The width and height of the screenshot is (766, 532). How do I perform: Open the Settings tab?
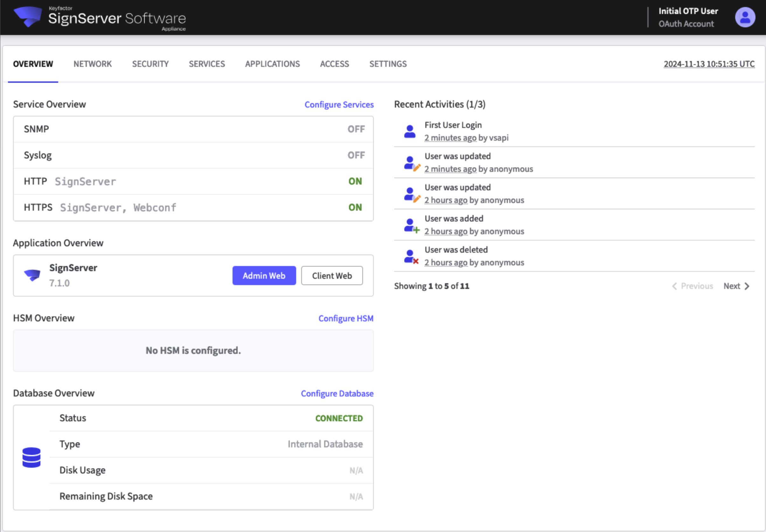point(388,64)
